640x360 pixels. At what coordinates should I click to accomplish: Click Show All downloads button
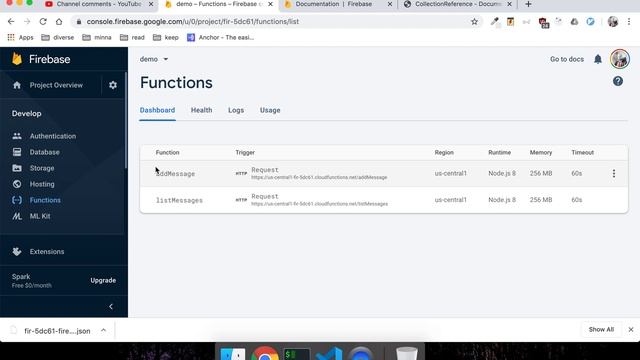(x=601, y=329)
